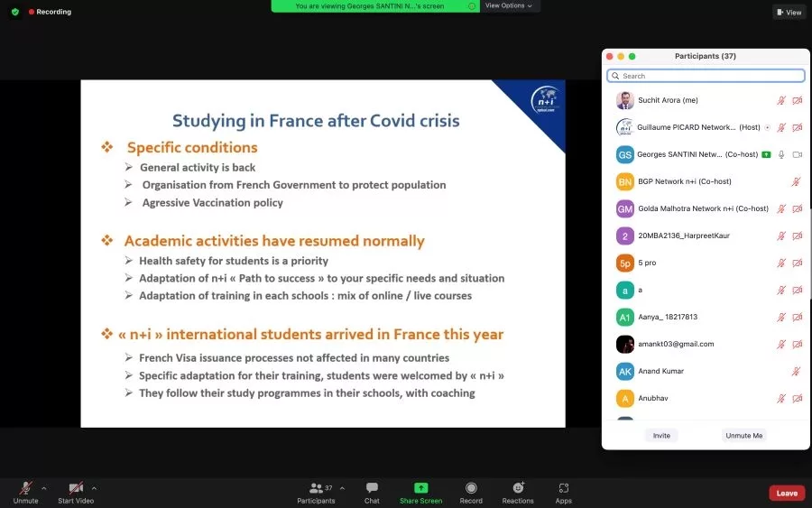Select BGP Network n+i (Co-host) row
The image size is (812, 508).
pos(706,181)
